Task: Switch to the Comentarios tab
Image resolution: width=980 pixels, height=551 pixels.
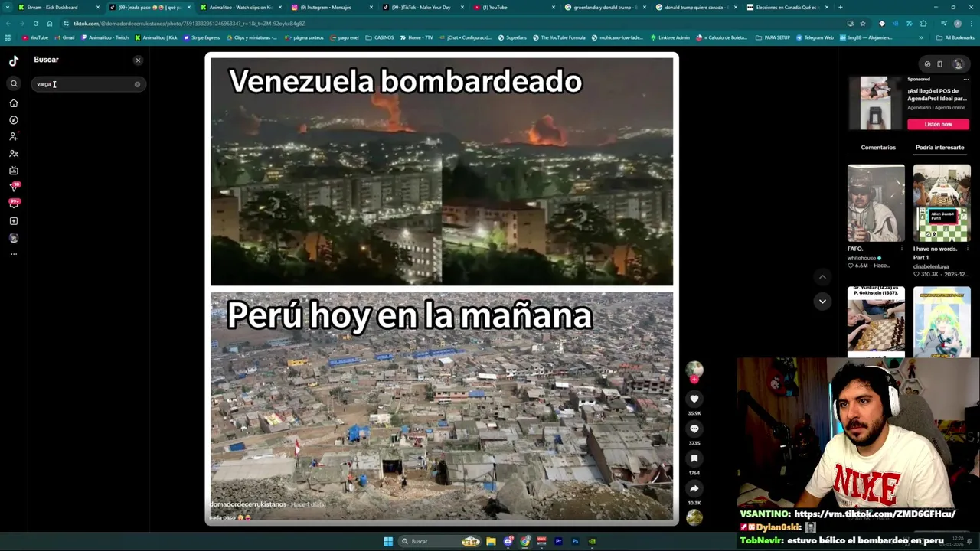Action: 878,148
